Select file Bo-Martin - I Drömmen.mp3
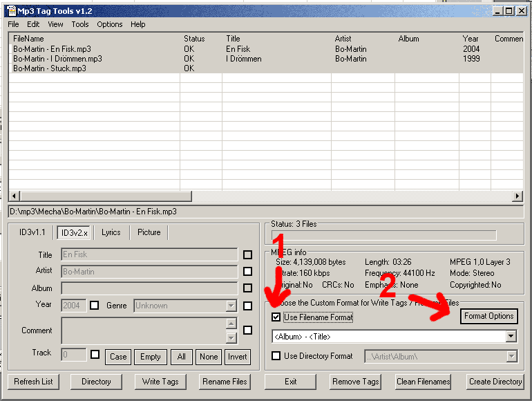 pos(57,59)
